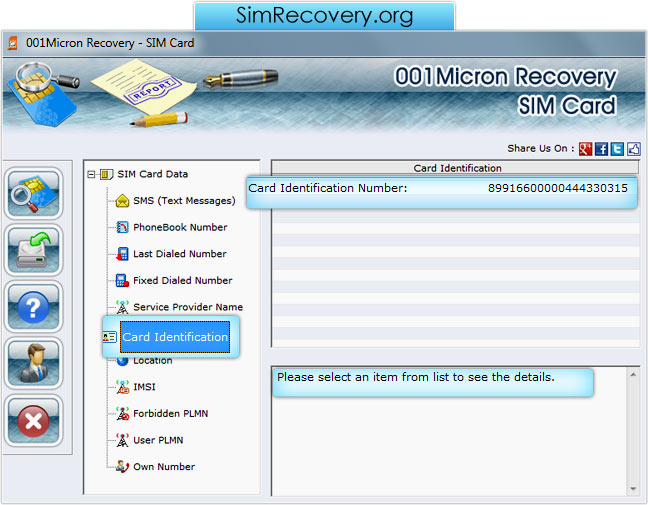Share on Facebook icon

pos(601,149)
